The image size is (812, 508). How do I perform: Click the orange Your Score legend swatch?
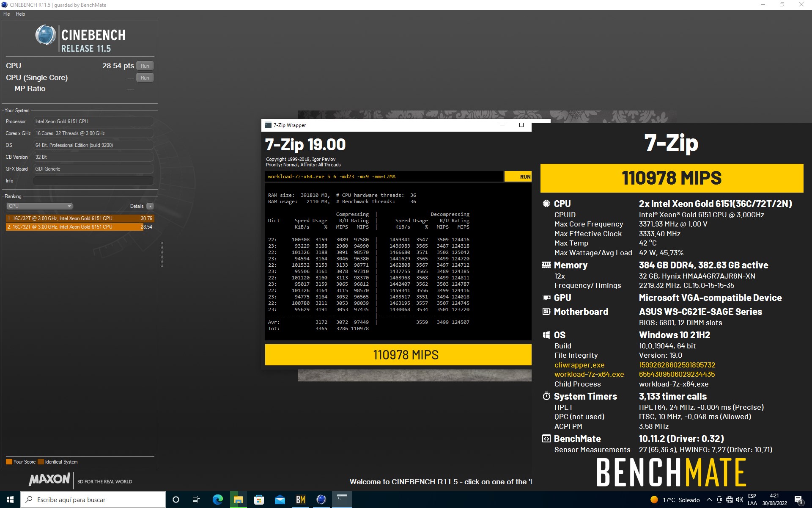coord(9,462)
